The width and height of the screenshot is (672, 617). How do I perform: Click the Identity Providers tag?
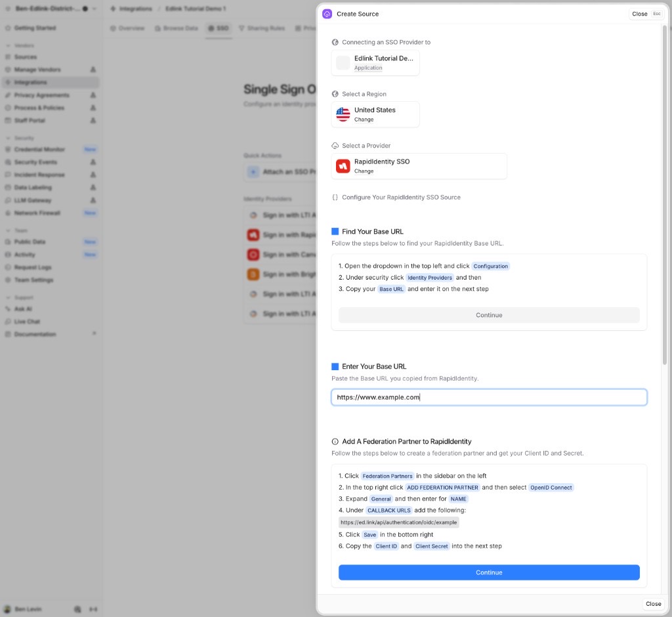[430, 278]
